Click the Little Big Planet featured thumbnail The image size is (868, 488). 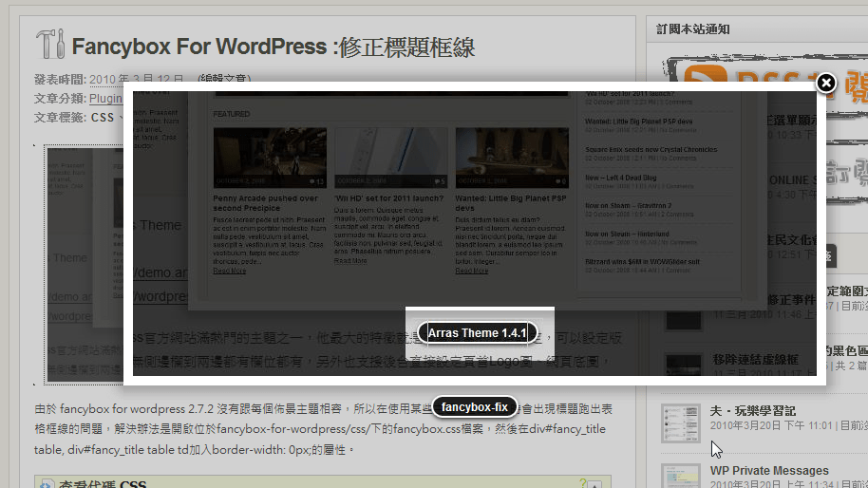(512, 158)
